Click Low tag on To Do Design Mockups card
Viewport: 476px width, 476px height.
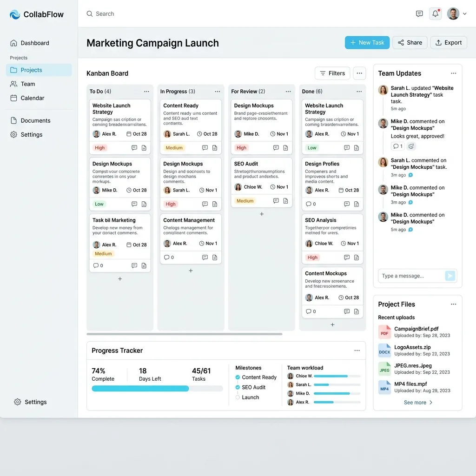[99, 204]
